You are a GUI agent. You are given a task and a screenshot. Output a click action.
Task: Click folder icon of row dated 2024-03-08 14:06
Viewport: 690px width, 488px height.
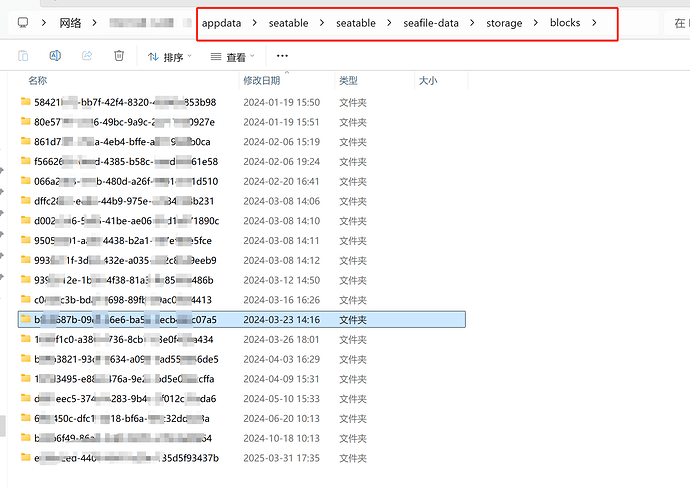coord(26,201)
